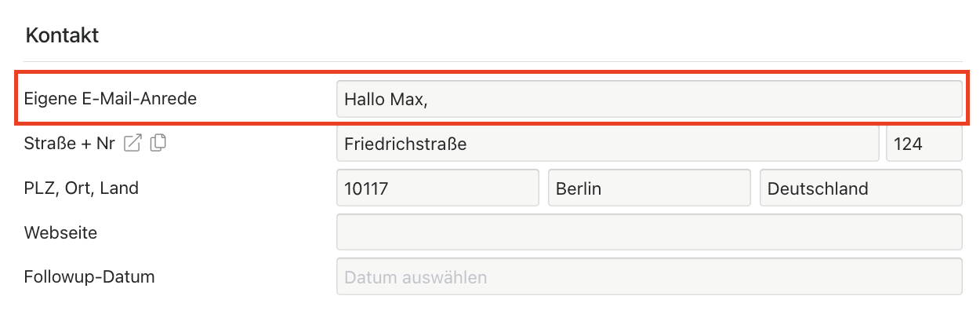Copy the address with the copy icon
The width and height of the screenshot is (980, 336).
(x=158, y=143)
